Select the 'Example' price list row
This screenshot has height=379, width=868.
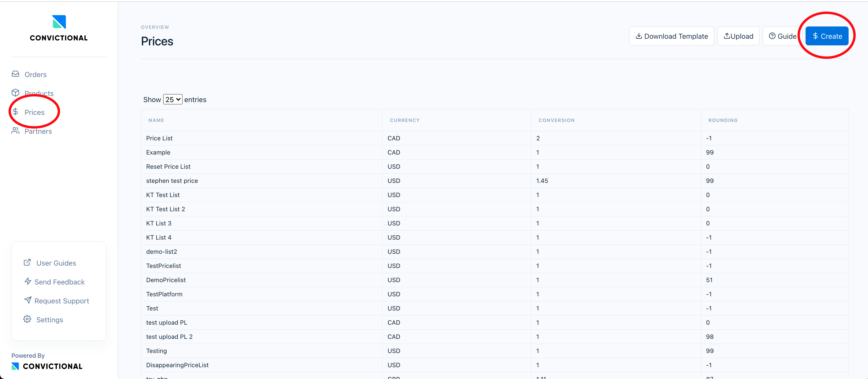point(495,152)
